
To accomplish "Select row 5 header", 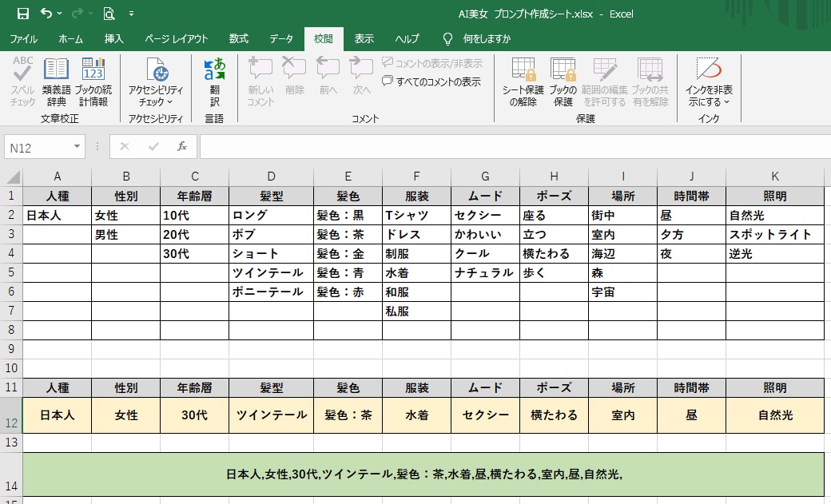I will click(11, 272).
